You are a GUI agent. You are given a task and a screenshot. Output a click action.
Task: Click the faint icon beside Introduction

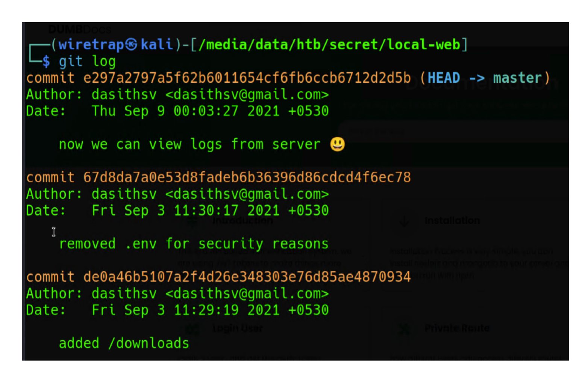[x=192, y=221]
